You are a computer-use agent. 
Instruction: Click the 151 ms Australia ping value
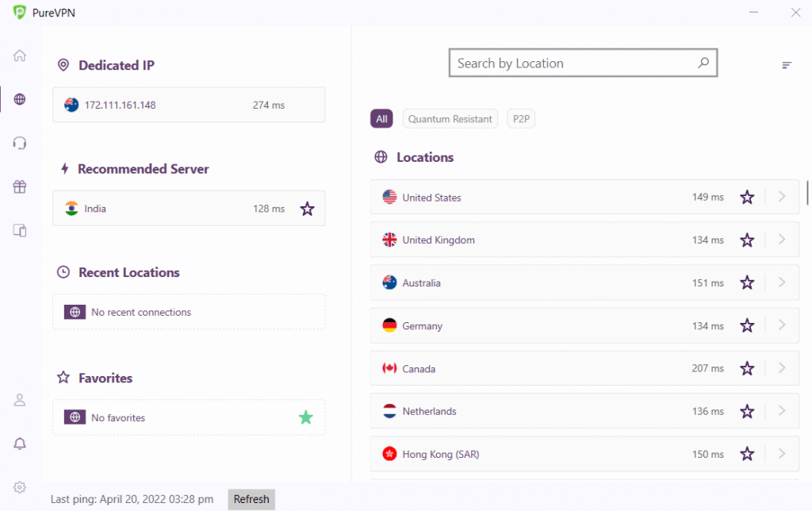click(x=708, y=283)
